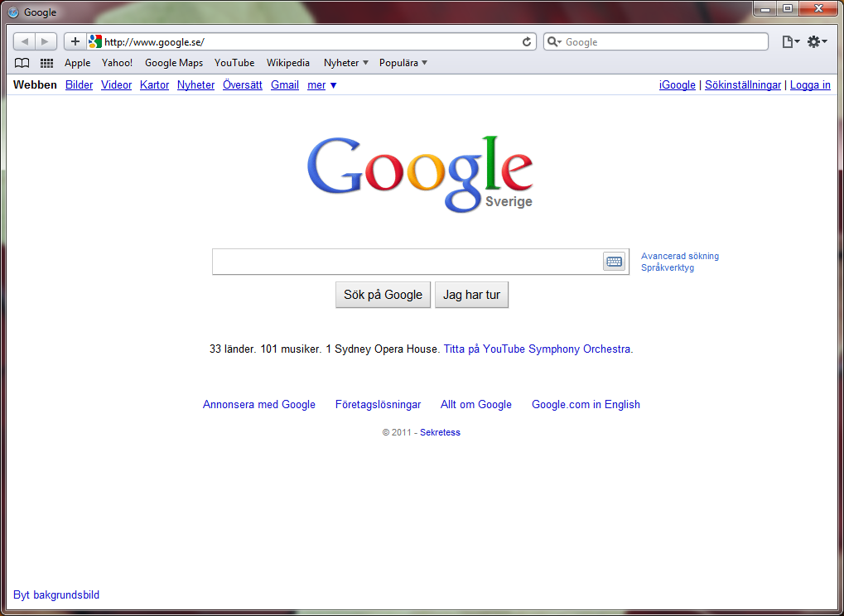The height and width of the screenshot is (616, 844).
Task: Minimize the Safari window
Action: tap(764, 8)
